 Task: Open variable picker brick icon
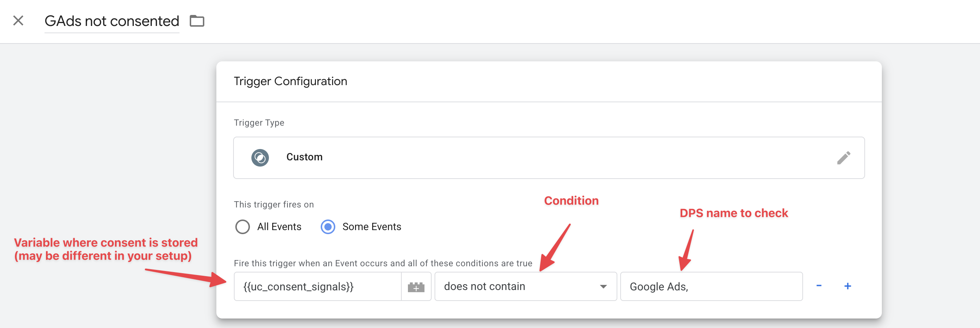pos(416,287)
